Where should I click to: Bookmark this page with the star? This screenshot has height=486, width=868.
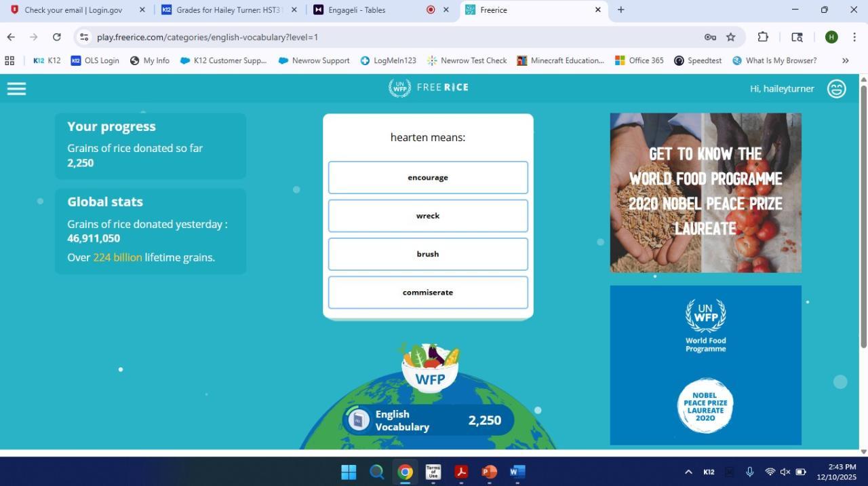(x=731, y=37)
